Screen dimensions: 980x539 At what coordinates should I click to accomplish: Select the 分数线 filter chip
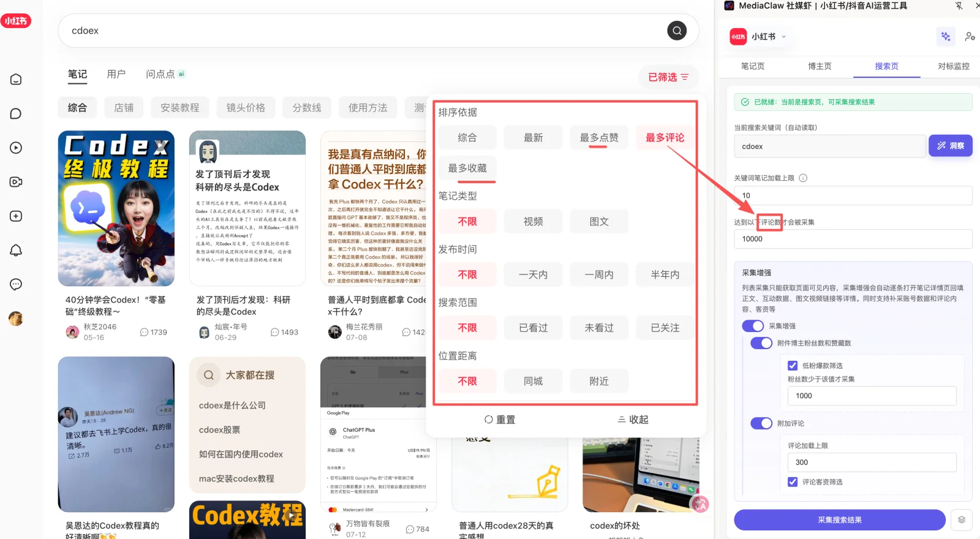(307, 108)
